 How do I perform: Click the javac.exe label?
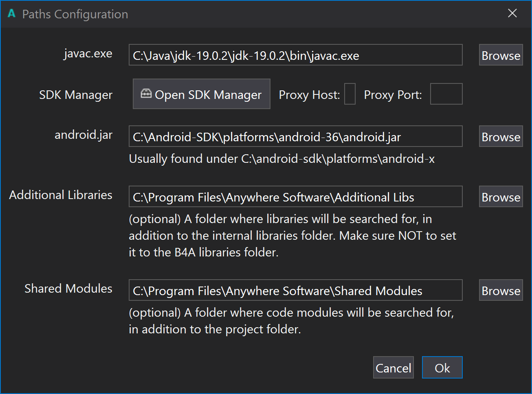point(88,54)
